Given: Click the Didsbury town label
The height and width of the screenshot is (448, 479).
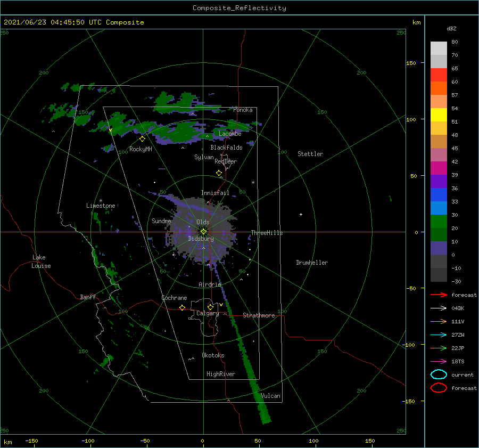Looking at the screenshot, I should (201, 239).
